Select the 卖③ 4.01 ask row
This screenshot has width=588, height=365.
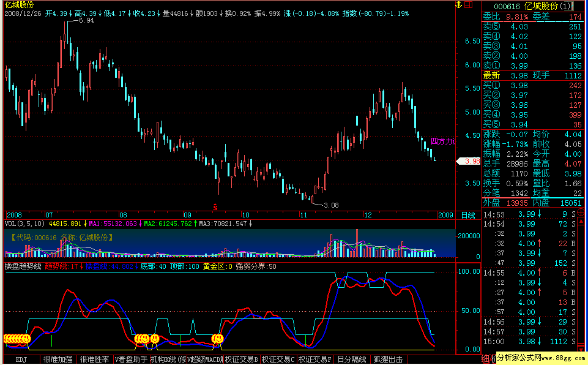[x=532, y=46]
